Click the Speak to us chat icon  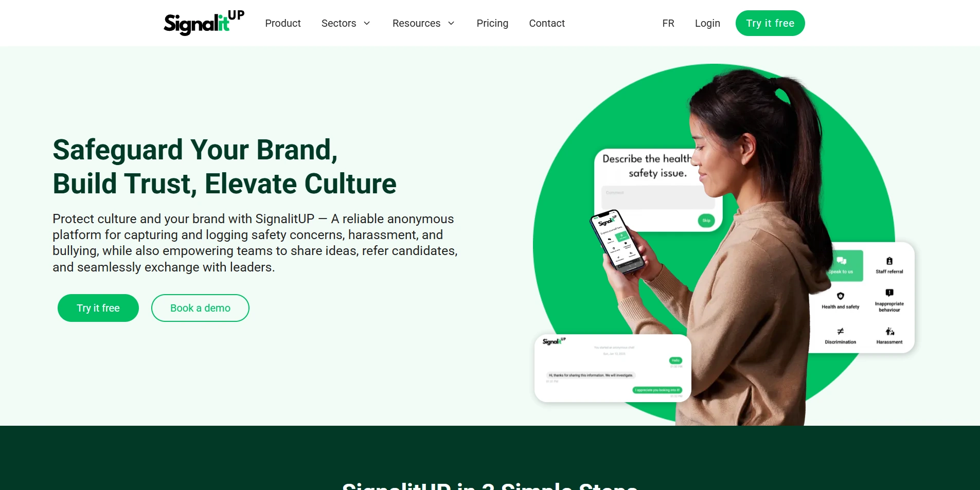pyautogui.click(x=841, y=261)
